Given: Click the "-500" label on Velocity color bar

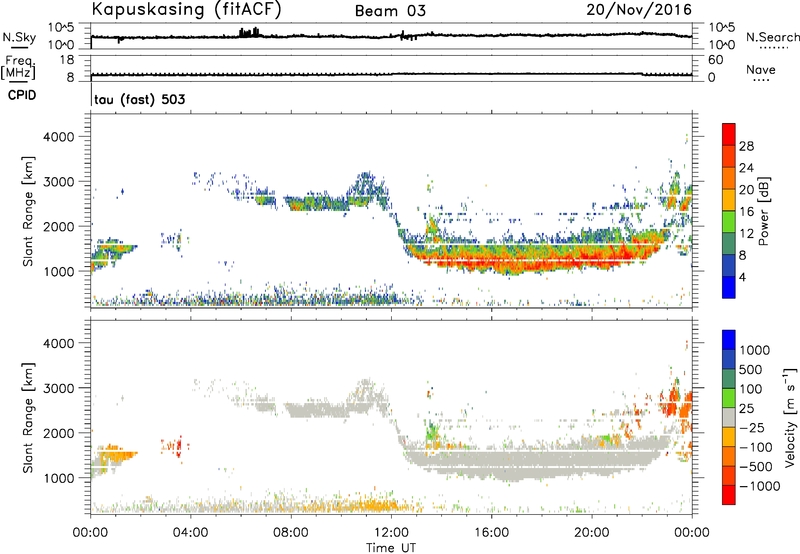Looking at the screenshot, I should (756, 467).
